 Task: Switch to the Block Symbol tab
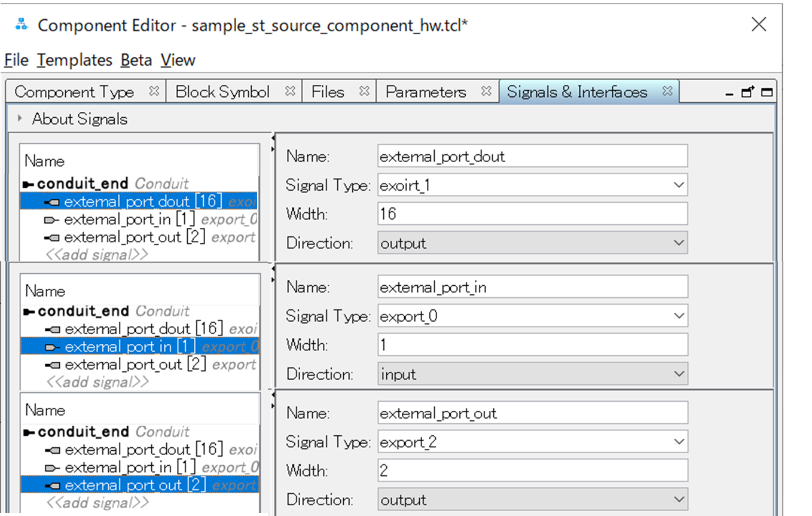click(x=222, y=91)
